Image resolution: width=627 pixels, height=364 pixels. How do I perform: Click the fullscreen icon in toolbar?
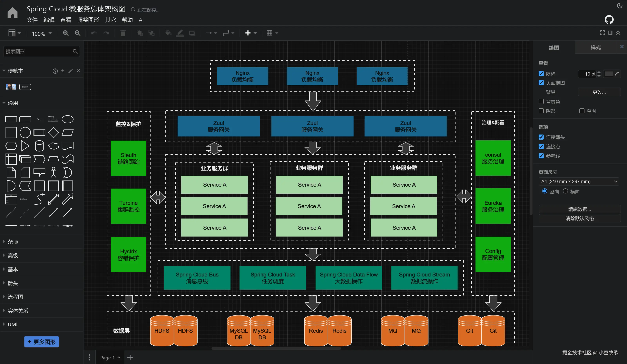pos(602,33)
